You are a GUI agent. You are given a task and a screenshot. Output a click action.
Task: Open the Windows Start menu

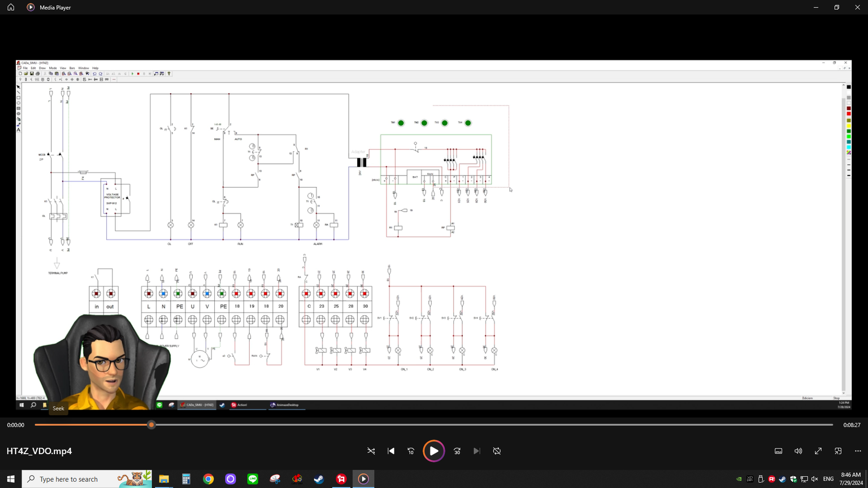(11, 479)
